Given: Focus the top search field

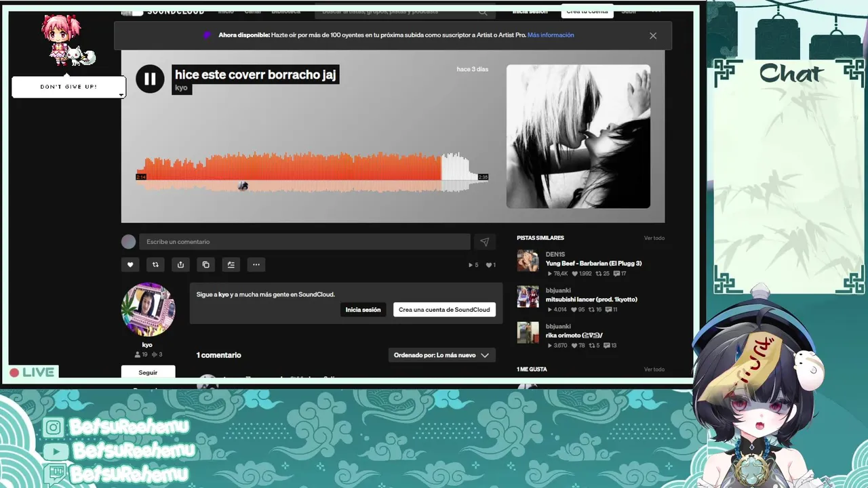Looking at the screenshot, I should click(404, 11).
